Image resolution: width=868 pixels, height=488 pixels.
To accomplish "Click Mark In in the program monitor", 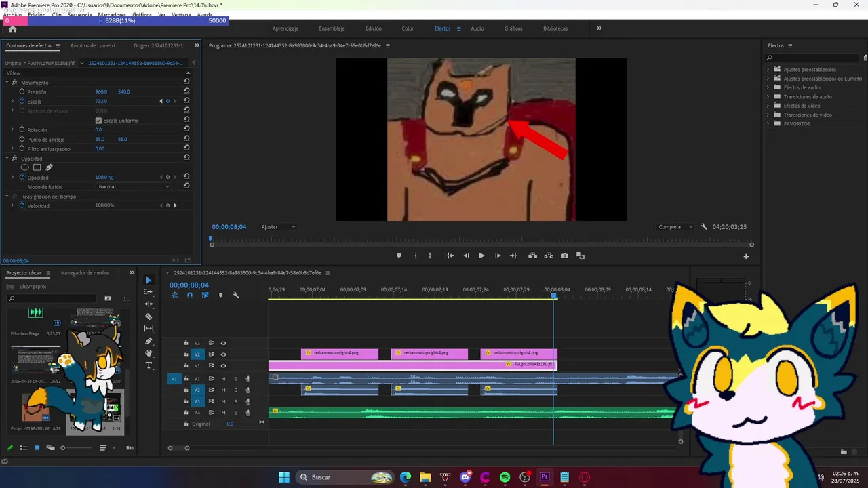I will tap(416, 256).
